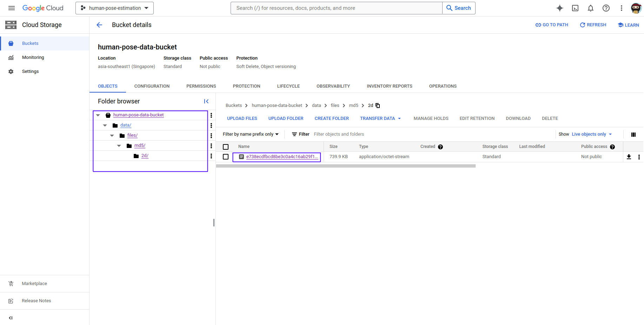Switch to the Configuration tab

click(152, 86)
